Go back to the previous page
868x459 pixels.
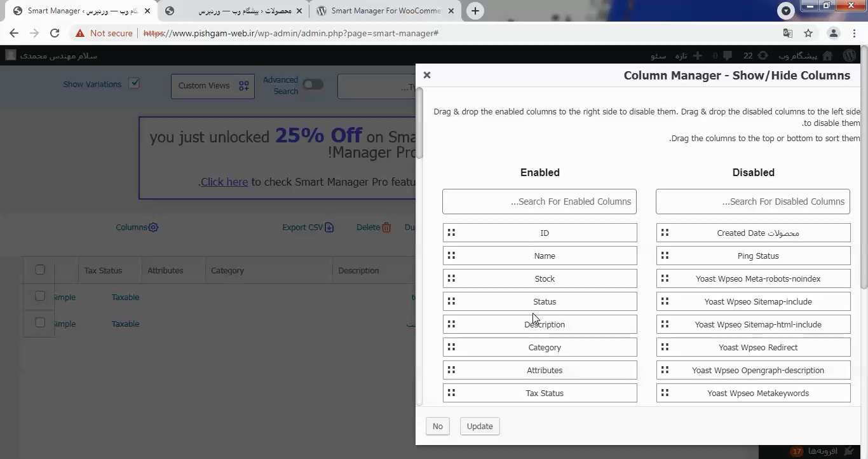14,33
